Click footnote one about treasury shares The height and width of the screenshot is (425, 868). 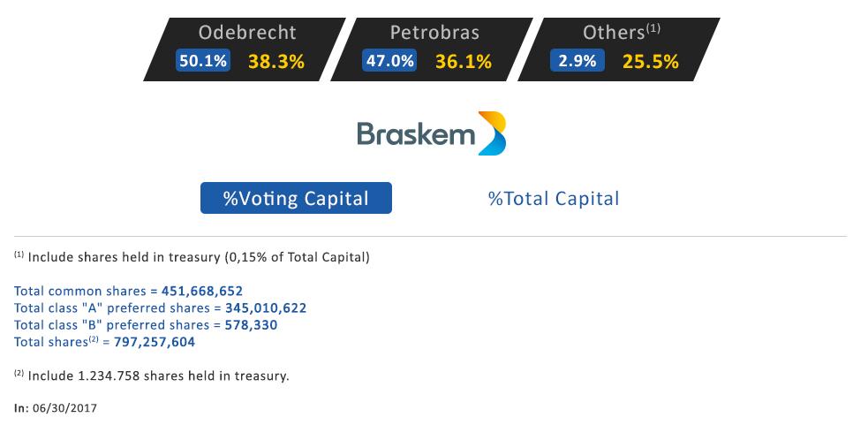[192, 257]
